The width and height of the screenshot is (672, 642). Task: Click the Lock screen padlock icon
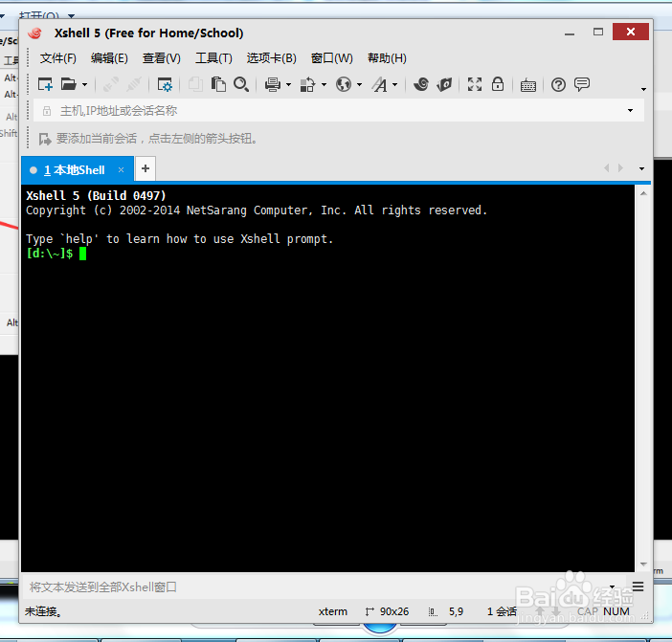498,84
